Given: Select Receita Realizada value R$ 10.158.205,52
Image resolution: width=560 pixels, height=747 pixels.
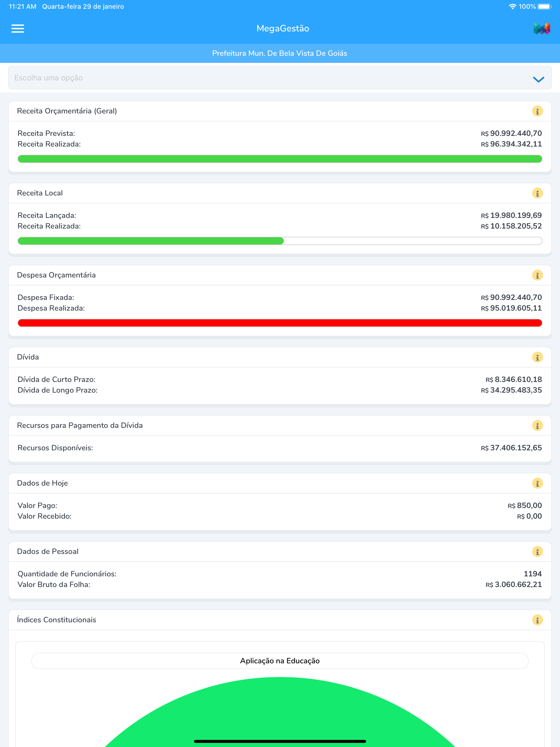Looking at the screenshot, I should click(x=511, y=226).
